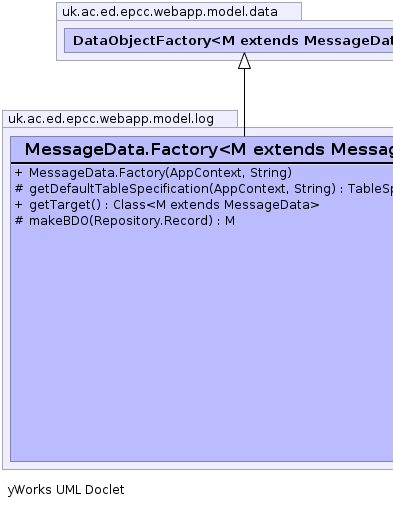Click the empty area of the MessageData.Factory class body
393x507 pixels.
pyautogui.click(x=202, y=343)
